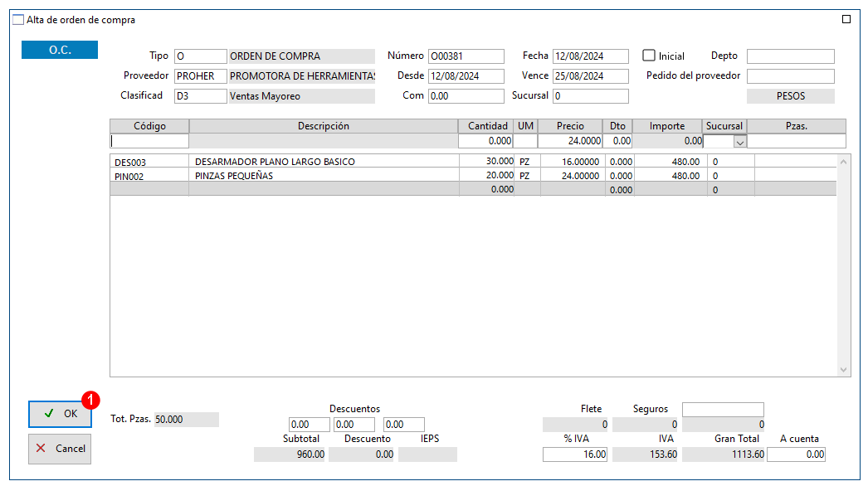Click the Pzas. entry field
868x486 pixels.
coord(796,141)
